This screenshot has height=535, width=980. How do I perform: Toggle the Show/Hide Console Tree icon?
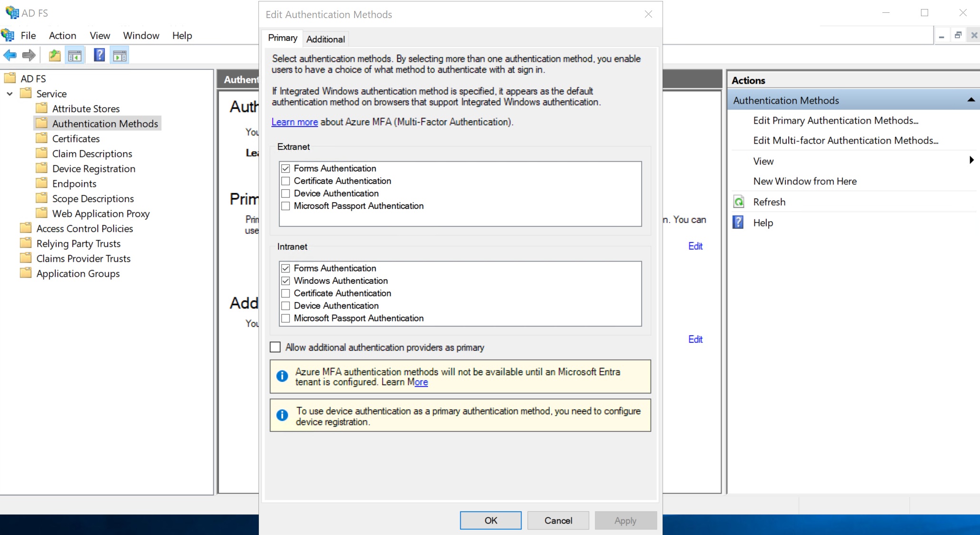(x=75, y=56)
